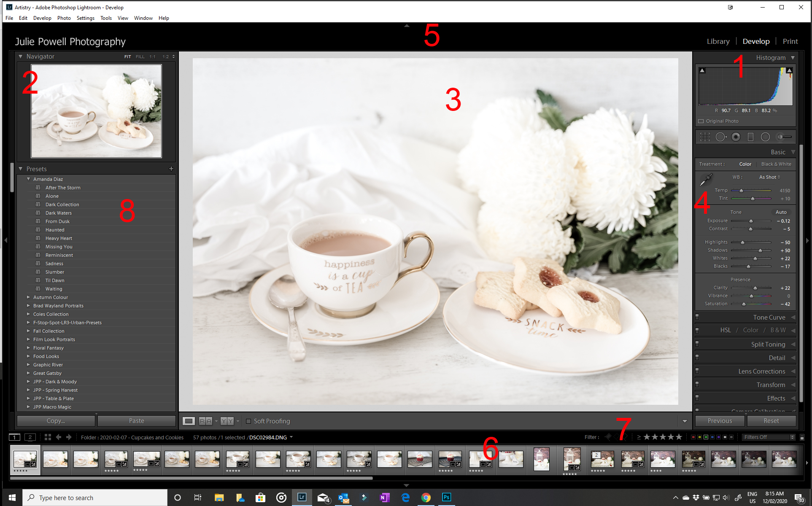Collapse the Navigator panel
The image size is (812, 506).
[20, 56]
